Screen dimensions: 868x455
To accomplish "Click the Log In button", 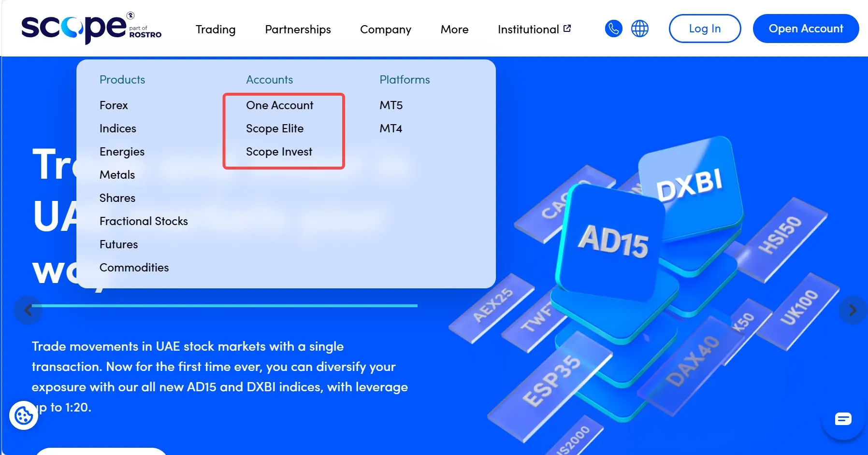I will (x=705, y=28).
